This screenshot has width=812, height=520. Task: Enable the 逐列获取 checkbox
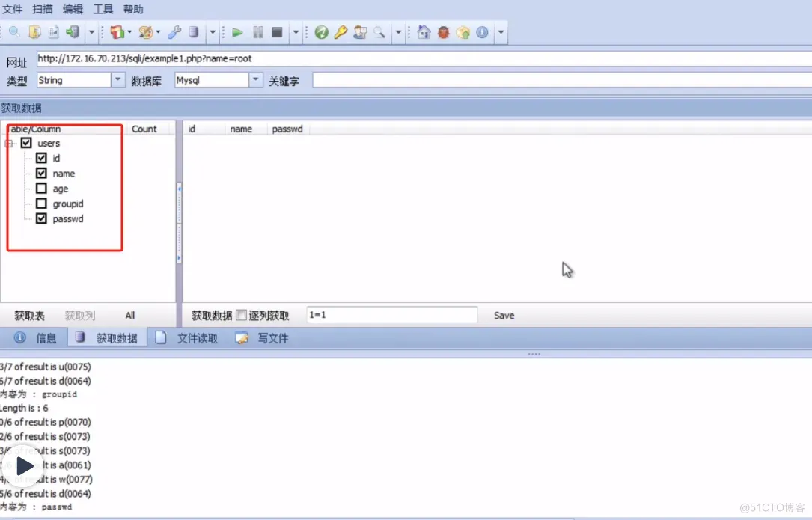pos(241,315)
